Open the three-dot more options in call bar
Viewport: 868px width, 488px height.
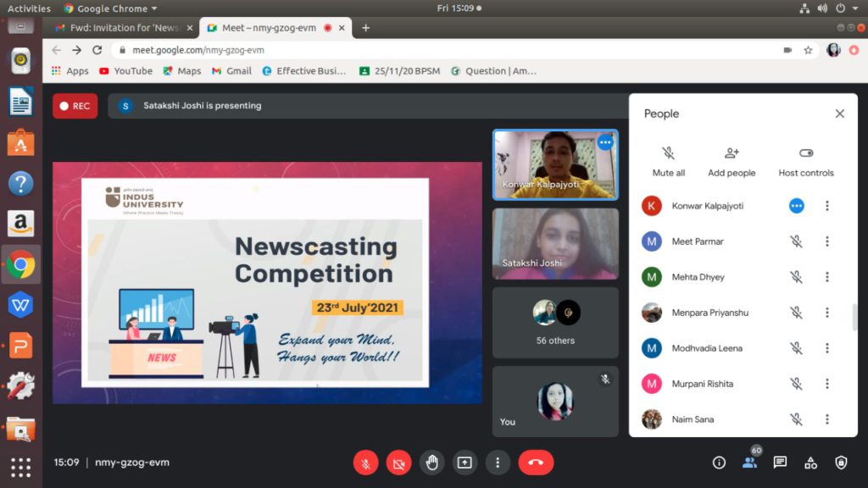(x=498, y=463)
